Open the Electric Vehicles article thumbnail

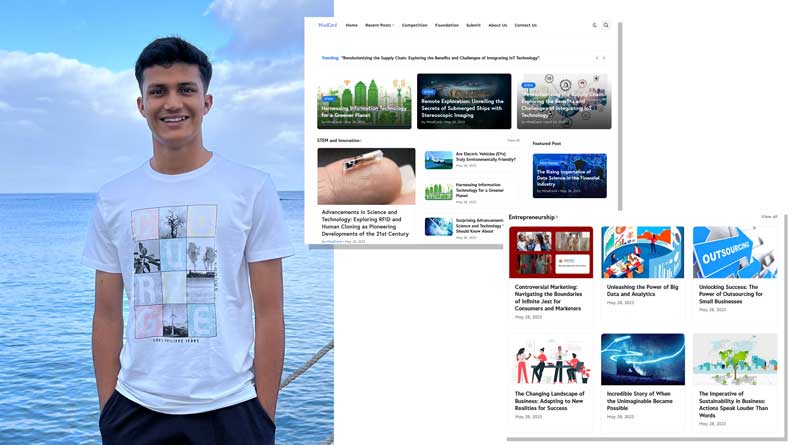pyautogui.click(x=439, y=160)
